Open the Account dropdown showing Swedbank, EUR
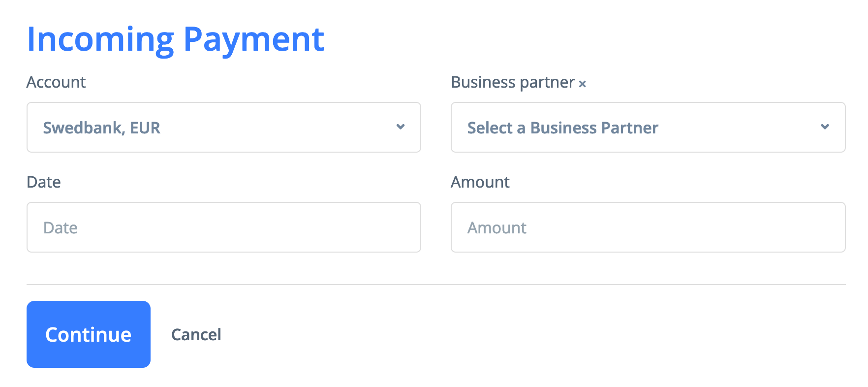Screen dimensions: 868x387 pyautogui.click(x=223, y=127)
